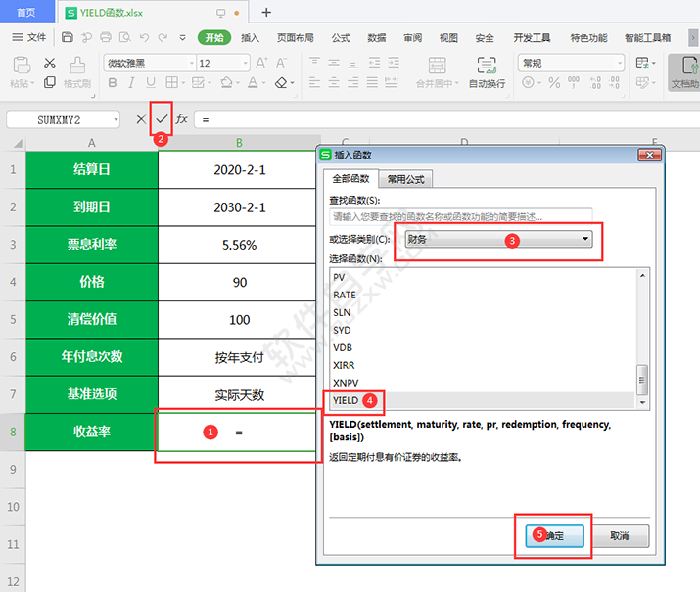
Task: Click decrease indent icon
Action: [x=374, y=63]
